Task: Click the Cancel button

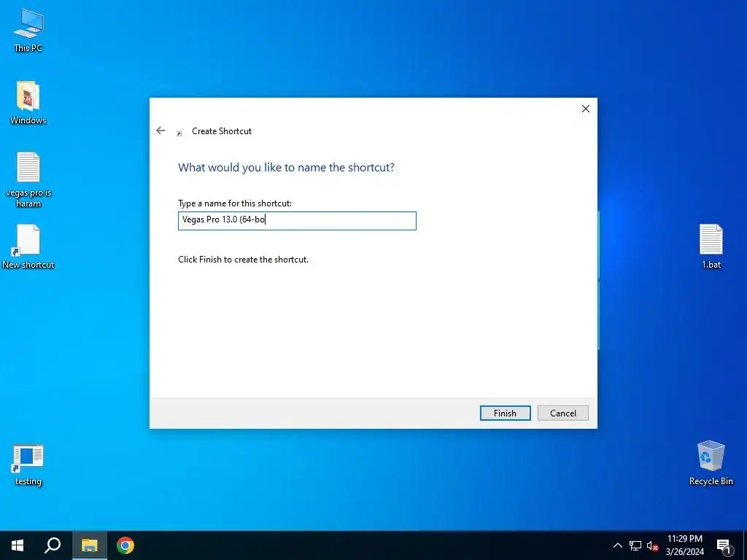Action: pyautogui.click(x=562, y=413)
